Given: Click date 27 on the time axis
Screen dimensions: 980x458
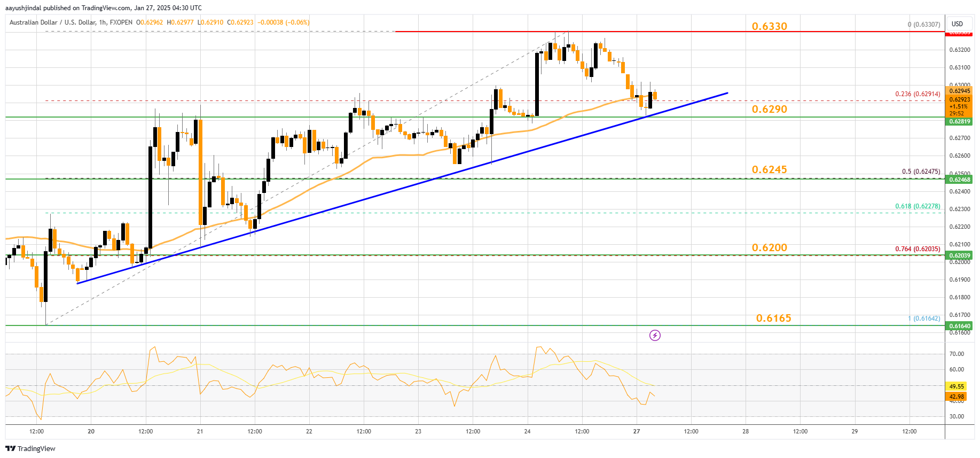Looking at the screenshot, I should pos(637,431).
